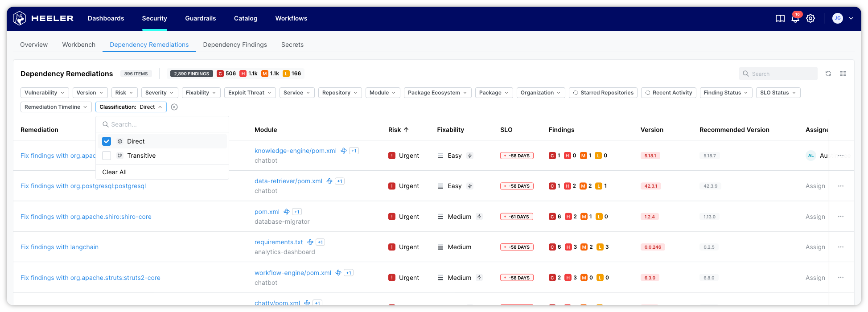
Task: Open the settings gear icon
Action: tap(810, 18)
